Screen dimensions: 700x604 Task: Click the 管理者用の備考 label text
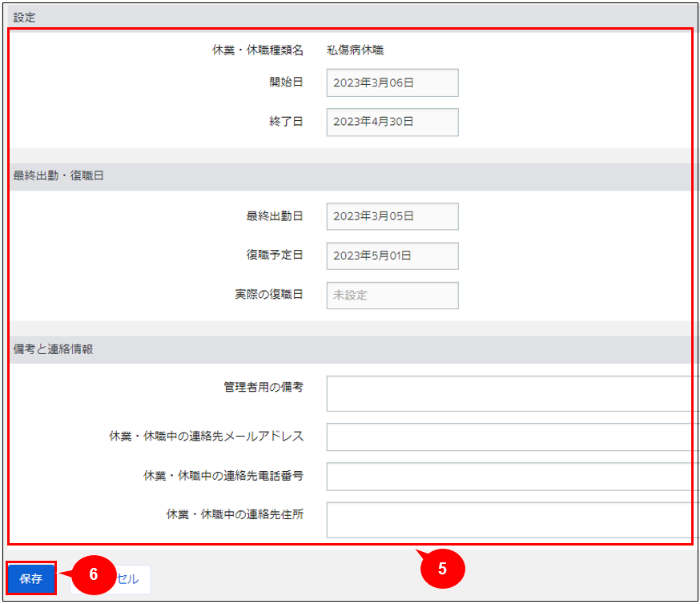point(263,387)
